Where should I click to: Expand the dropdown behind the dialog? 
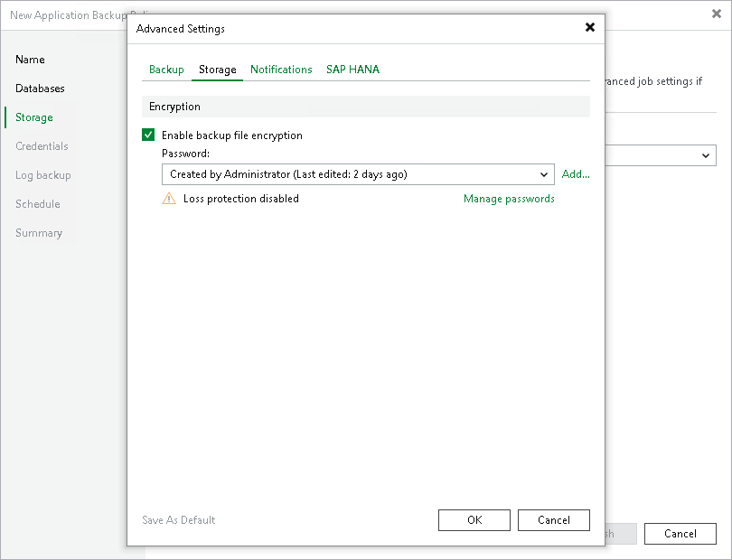tap(706, 155)
